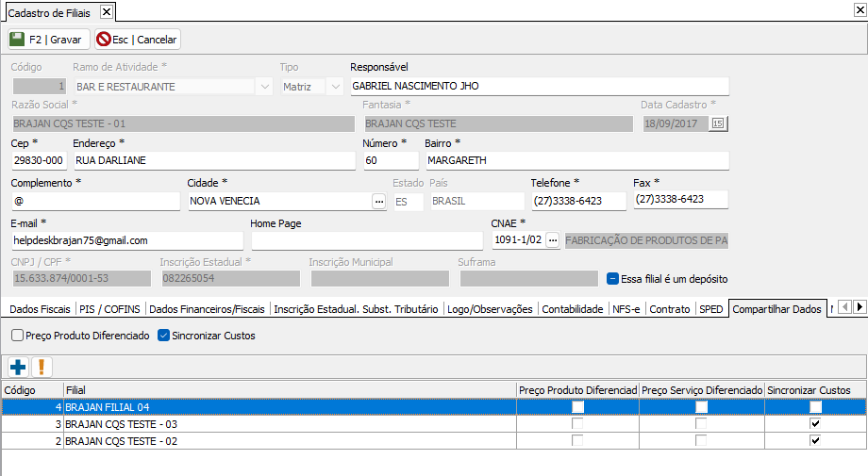
Task: Uncheck Sincronizar Custos option above grid
Action: (x=164, y=336)
